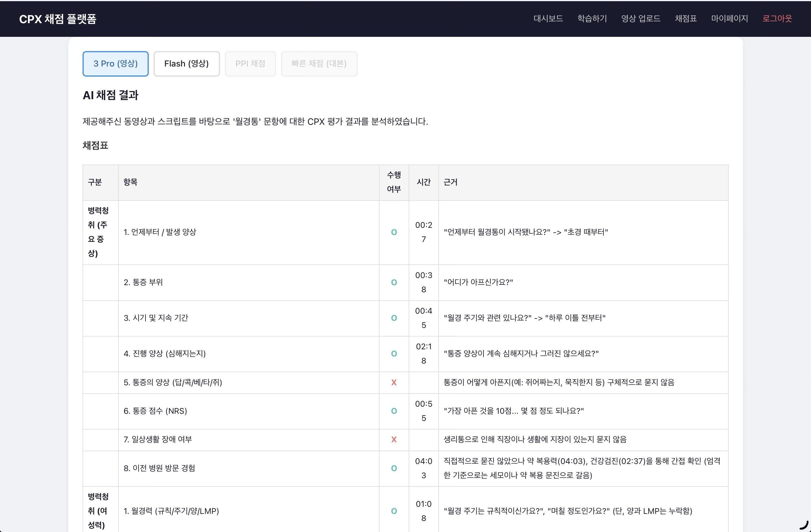Viewport: 811px width, 532px height.
Task: Click the green O mark for 시기 및 지속 기간
Action: click(x=394, y=318)
